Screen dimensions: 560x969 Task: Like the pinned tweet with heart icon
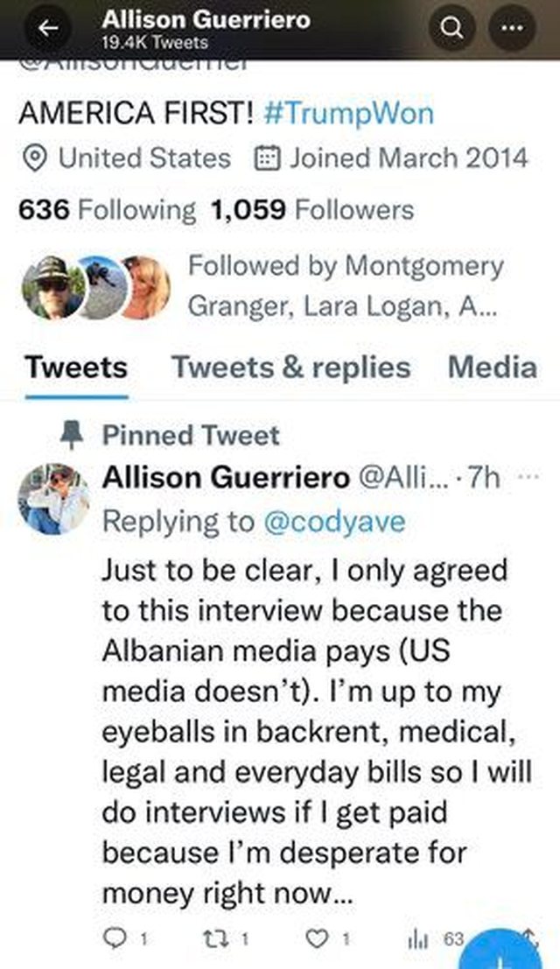coord(317,938)
